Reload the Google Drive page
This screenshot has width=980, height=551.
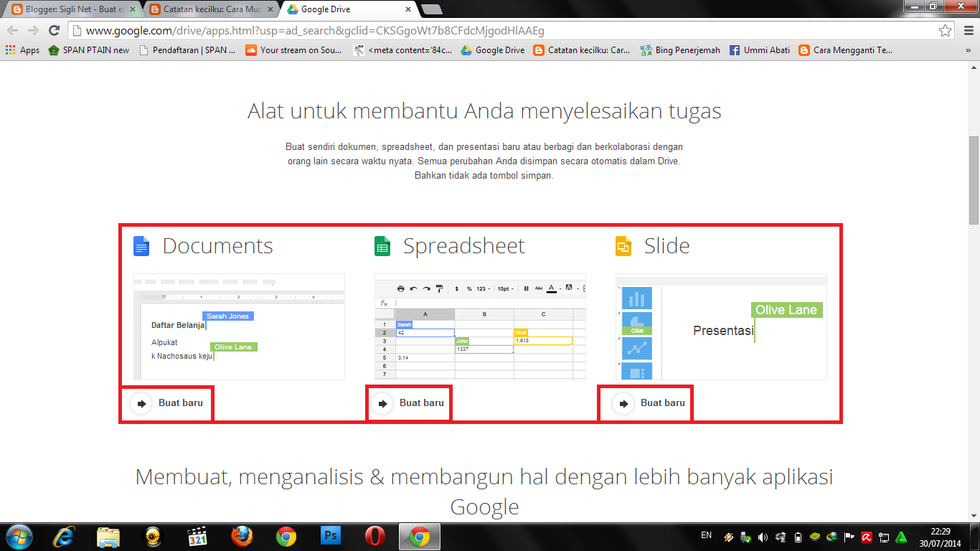[54, 30]
